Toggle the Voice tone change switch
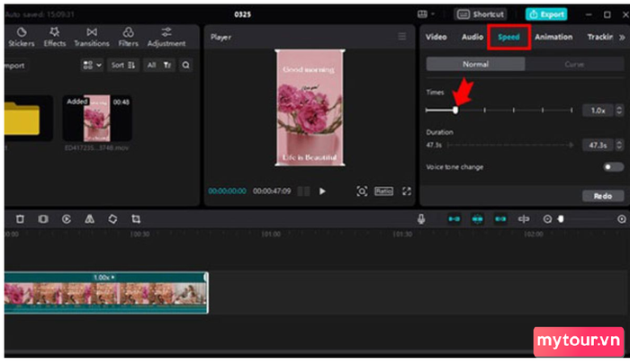The image size is (630, 364). [613, 167]
